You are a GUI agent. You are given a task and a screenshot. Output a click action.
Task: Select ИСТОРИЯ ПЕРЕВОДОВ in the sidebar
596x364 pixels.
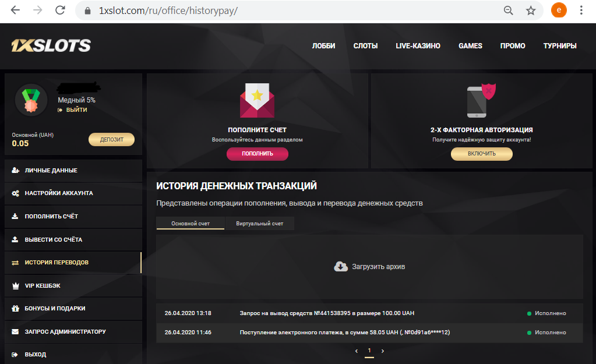[x=73, y=263]
